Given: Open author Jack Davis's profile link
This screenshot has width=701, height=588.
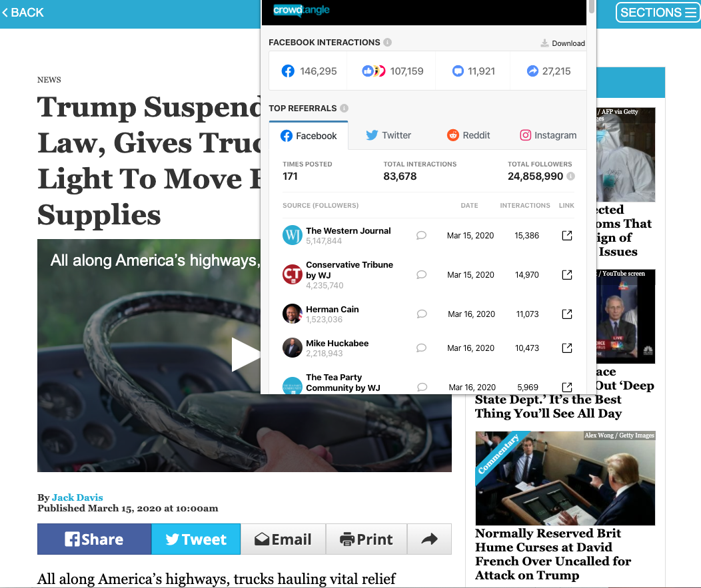Looking at the screenshot, I should [x=77, y=497].
